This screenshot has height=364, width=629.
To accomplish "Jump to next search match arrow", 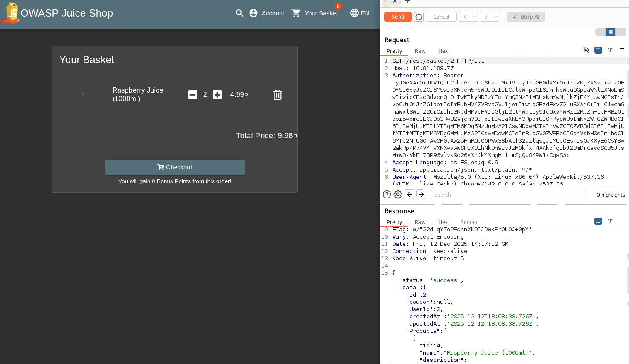I will coord(421,194).
